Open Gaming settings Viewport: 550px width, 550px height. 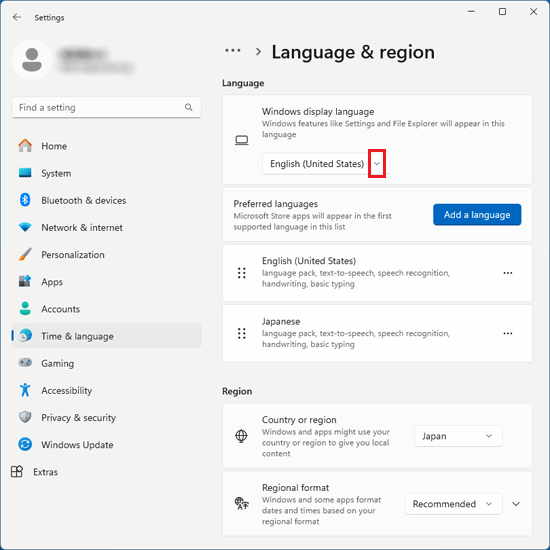(x=106, y=363)
